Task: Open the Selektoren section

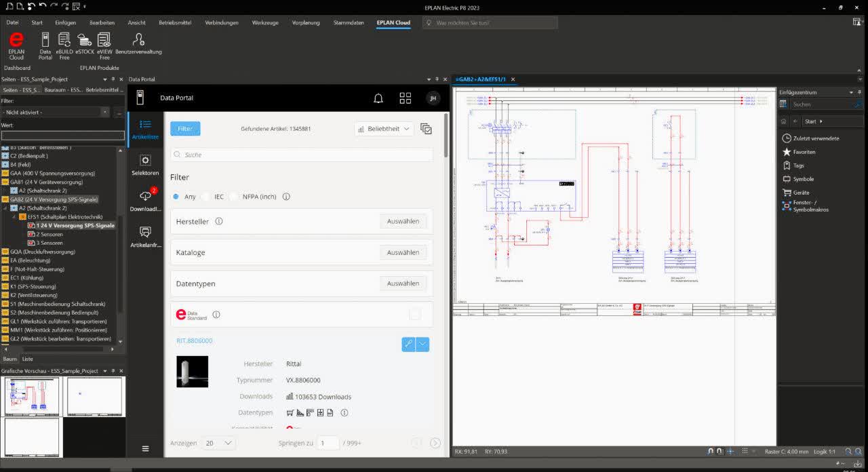Action: pos(145,165)
